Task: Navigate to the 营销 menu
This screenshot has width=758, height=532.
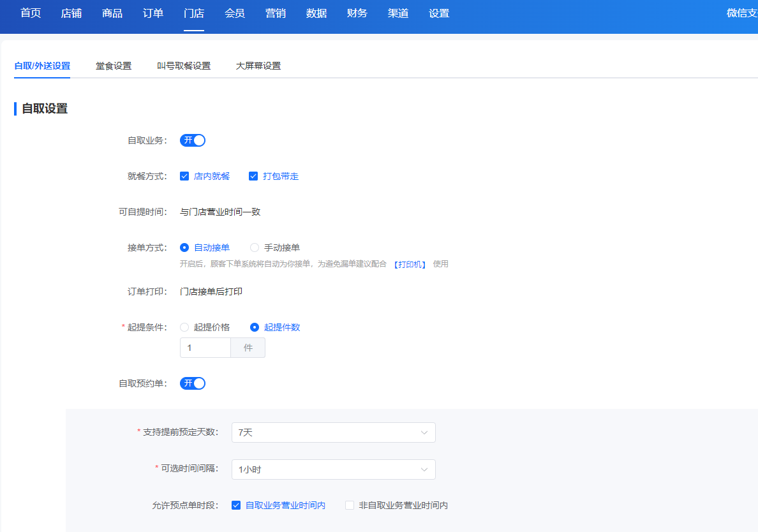Action: click(x=276, y=13)
